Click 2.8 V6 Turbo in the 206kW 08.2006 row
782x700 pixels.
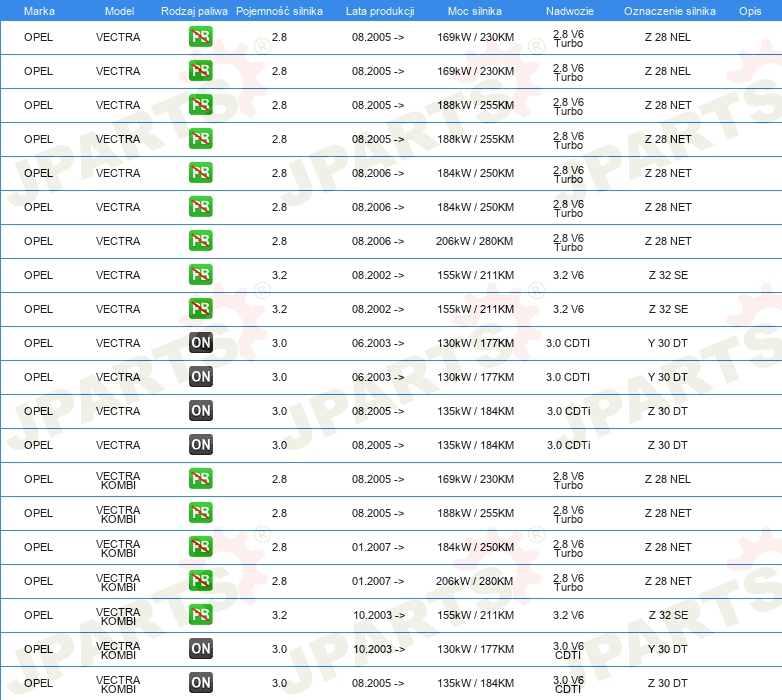pos(568,242)
